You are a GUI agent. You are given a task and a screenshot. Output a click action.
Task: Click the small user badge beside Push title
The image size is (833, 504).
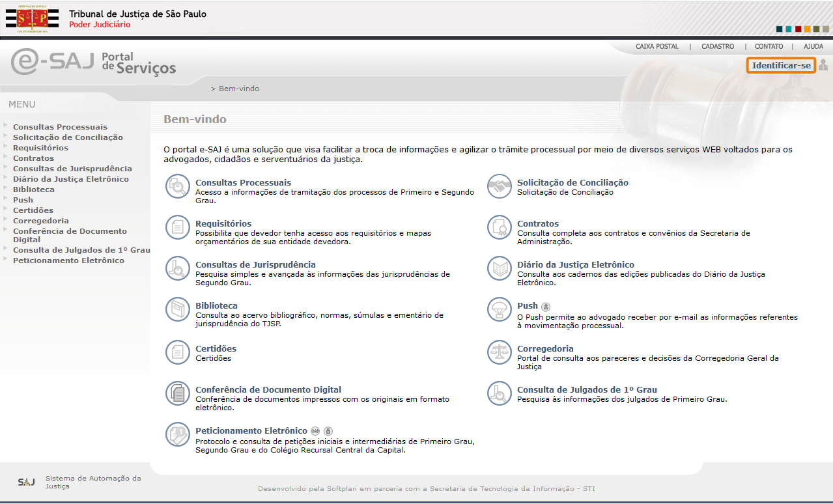(x=546, y=307)
